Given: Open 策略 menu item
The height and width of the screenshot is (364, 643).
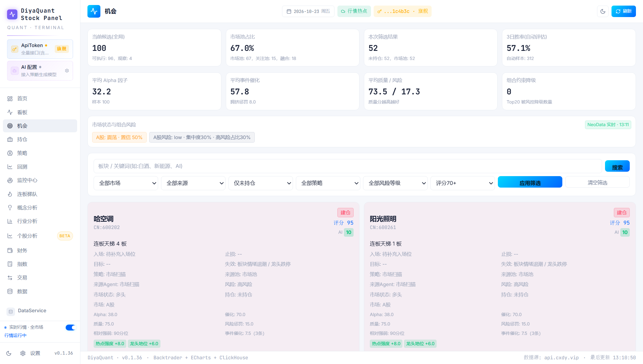Looking at the screenshot, I should point(40,153).
